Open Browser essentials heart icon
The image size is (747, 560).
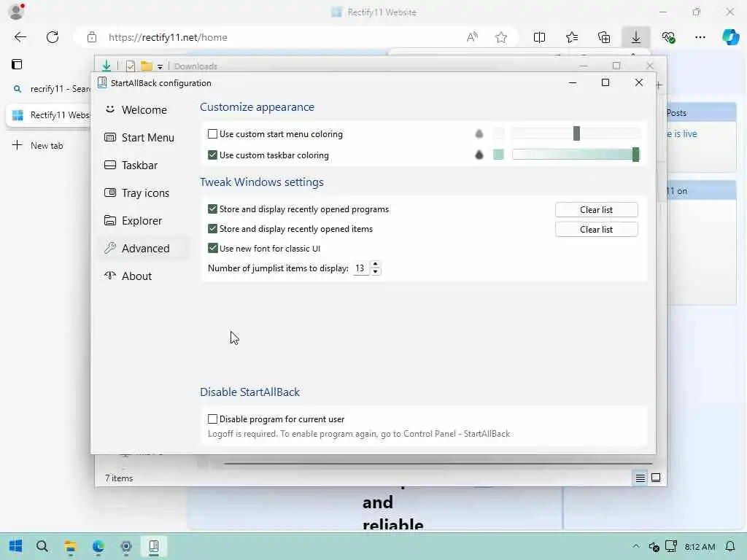(x=668, y=37)
